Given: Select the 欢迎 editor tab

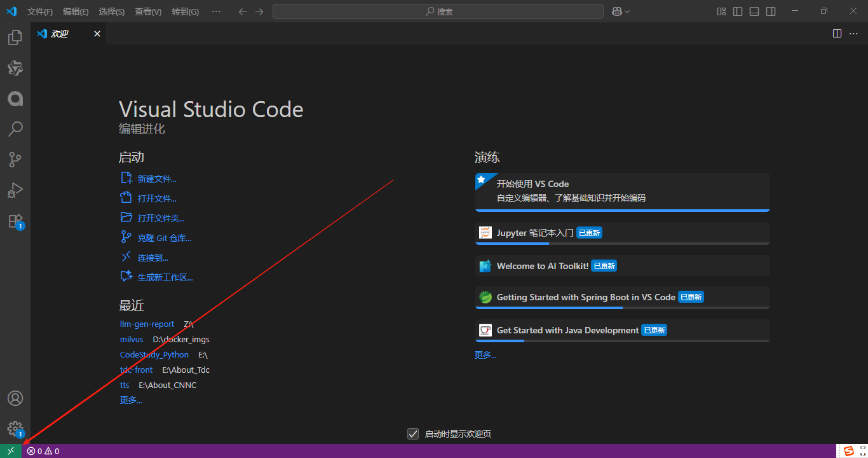Looking at the screenshot, I should tap(68, 34).
